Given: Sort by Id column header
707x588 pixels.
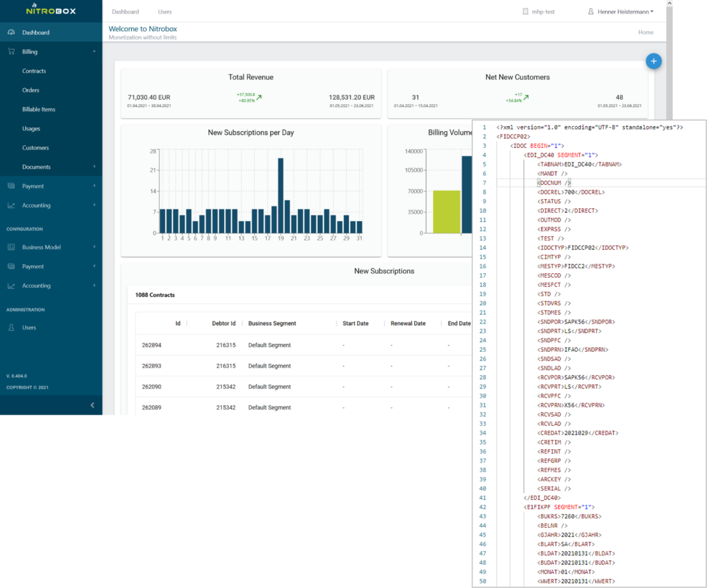Looking at the screenshot, I should coord(178,324).
